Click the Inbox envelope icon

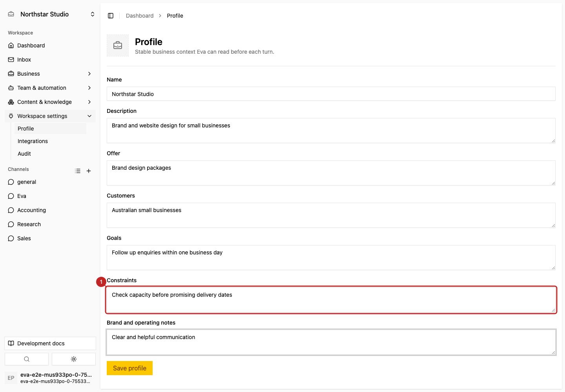(11, 60)
